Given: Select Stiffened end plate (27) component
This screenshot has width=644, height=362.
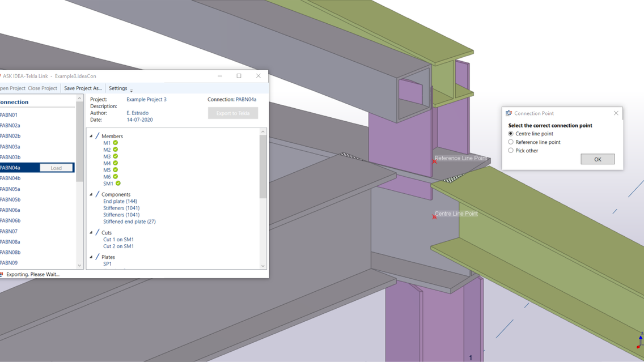Looking at the screenshot, I should pyautogui.click(x=129, y=222).
